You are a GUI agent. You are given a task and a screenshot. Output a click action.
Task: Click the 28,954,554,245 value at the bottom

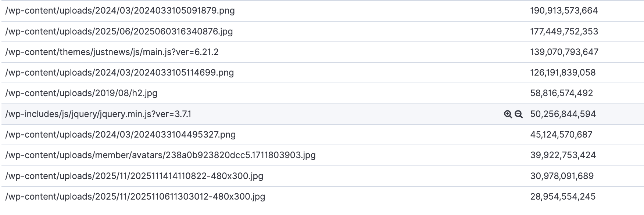(x=562, y=196)
